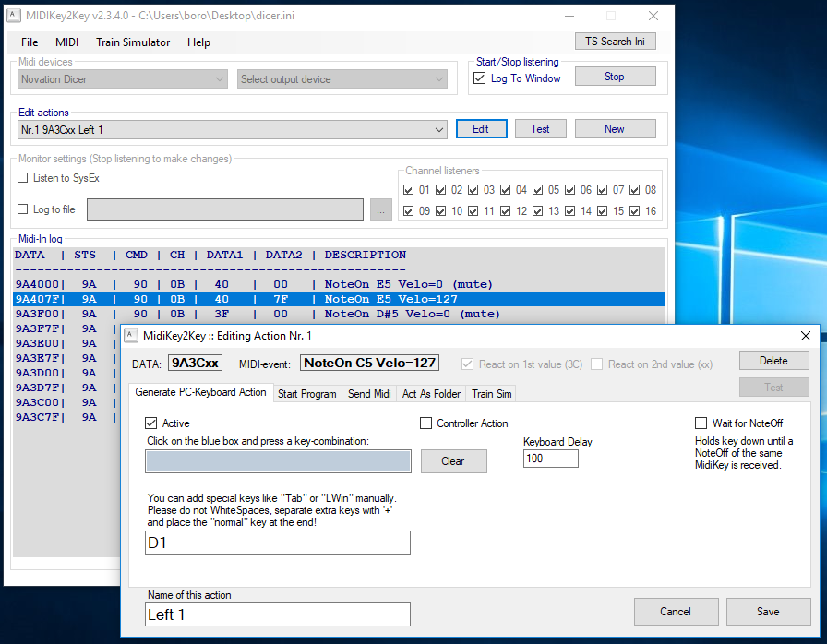Toggle React on 2nd value (xx) checkbox

[x=596, y=364]
